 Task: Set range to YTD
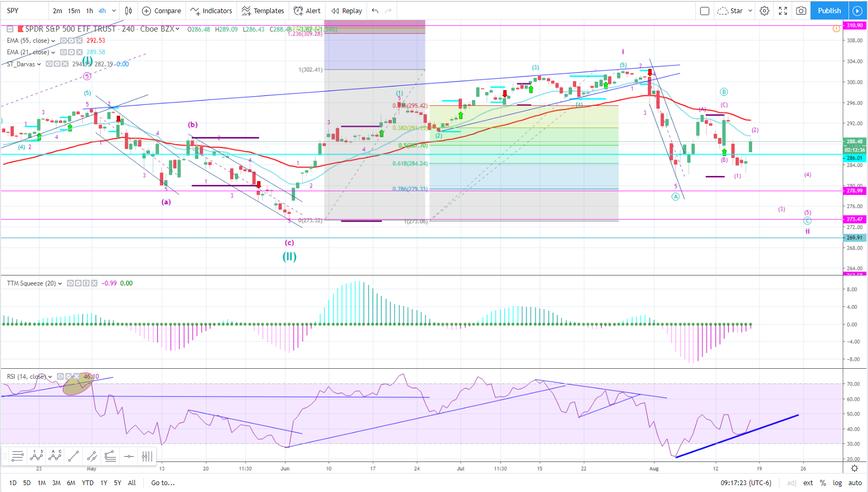pyautogui.click(x=87, y=483)
